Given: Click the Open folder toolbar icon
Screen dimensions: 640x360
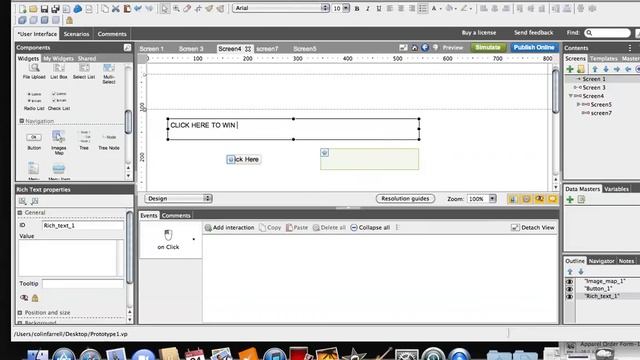Looking at the screenshot, I should coord(33,8).
